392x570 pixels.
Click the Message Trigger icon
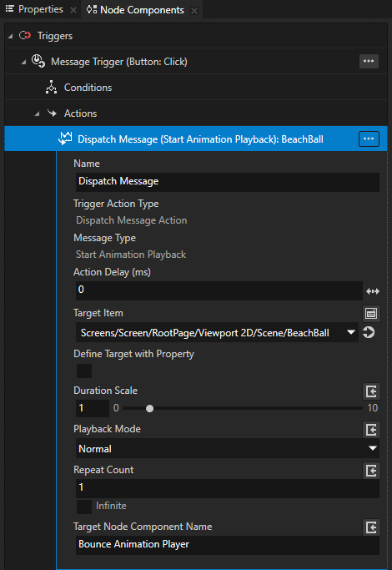pyautogui.click(x=38, y=61)
